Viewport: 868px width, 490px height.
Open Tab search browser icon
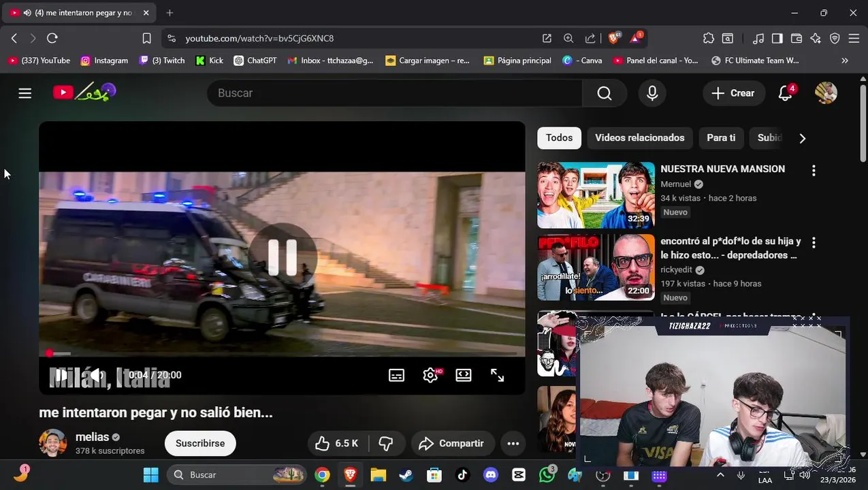click(x=728, y=39)
